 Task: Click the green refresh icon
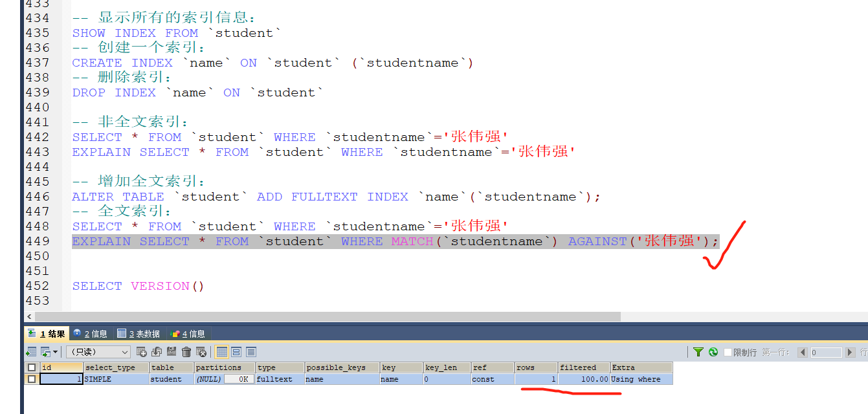tap(713, 352)
